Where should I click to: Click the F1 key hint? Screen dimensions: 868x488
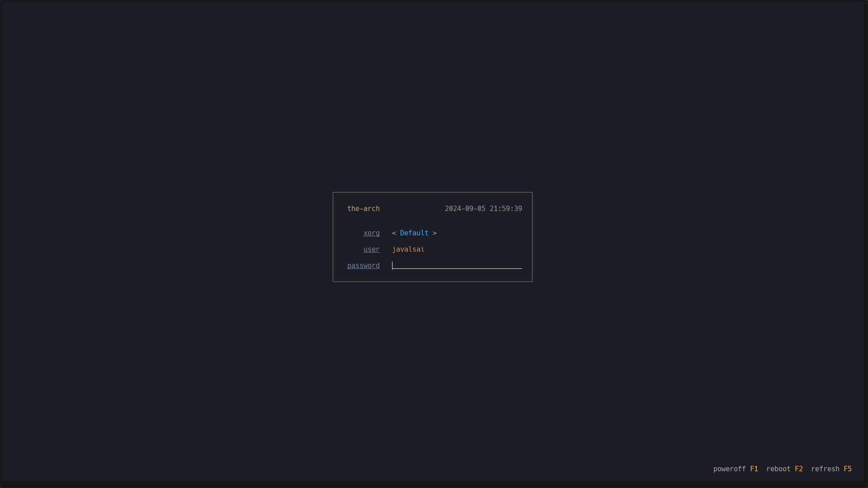pos(754,469)
